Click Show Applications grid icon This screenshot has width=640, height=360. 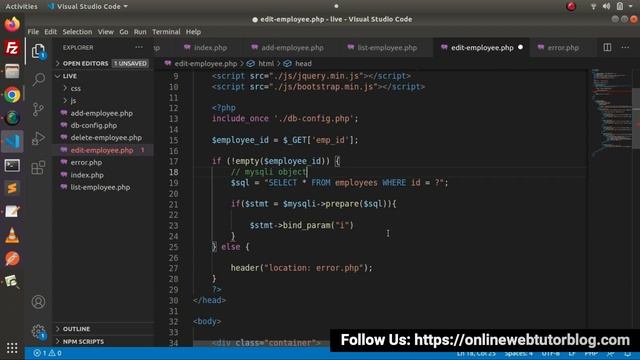[x=12, y=348]
